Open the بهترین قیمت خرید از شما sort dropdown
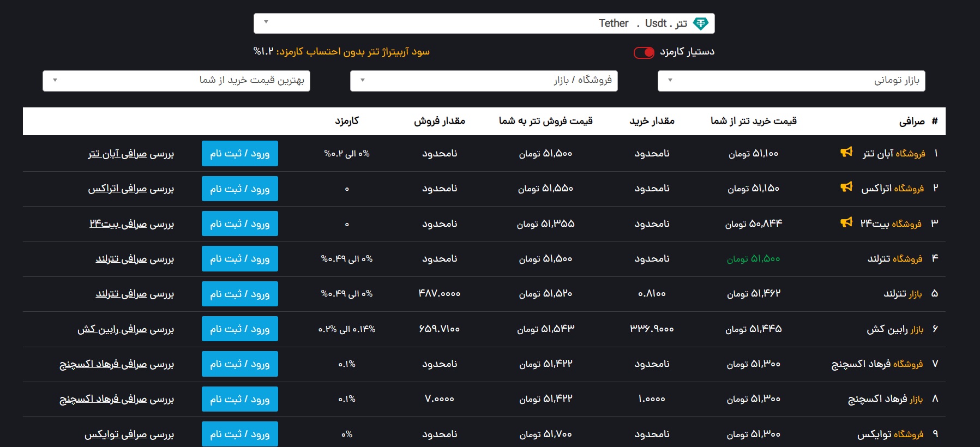The width and height of the screenshot is (980, 447). pos(176,81)
